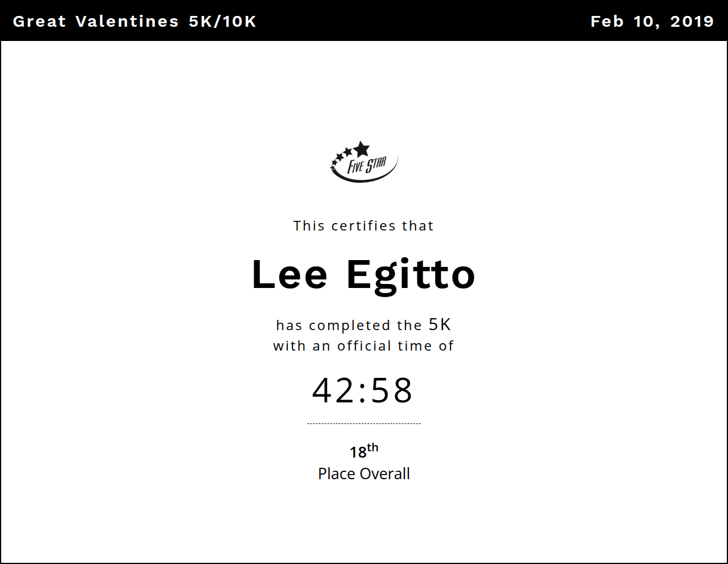Click the dashed divider line below the time
Viewport: 728px width, 564px height.
(x=364, y=423)
